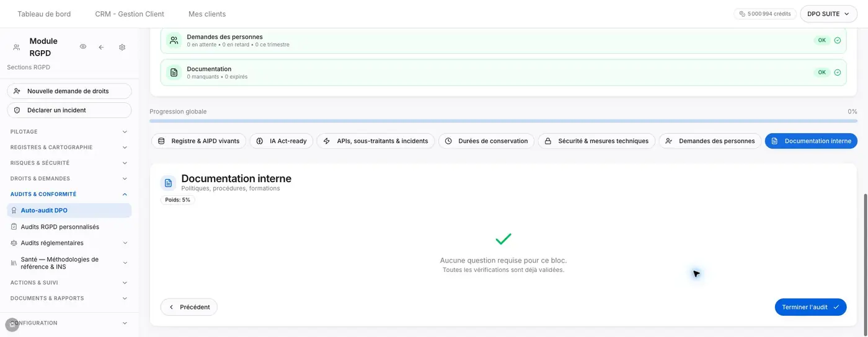Click the OK badge on Documentation row
Screen dimensions: 868x337
pos(821,72)
